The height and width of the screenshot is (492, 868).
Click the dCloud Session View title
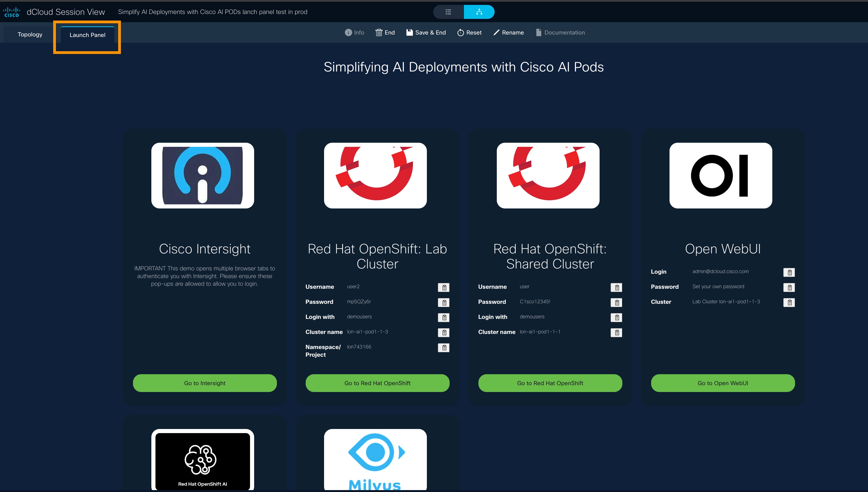[x=66, y=12]
